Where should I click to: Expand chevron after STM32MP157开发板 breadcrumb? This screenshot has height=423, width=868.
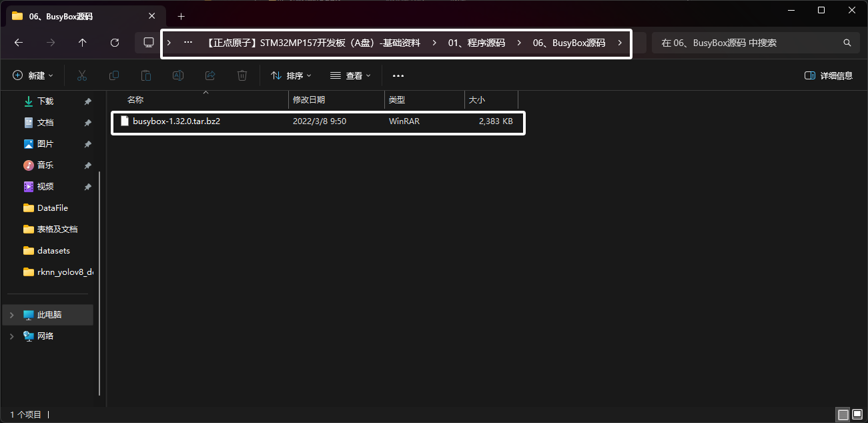434,43
